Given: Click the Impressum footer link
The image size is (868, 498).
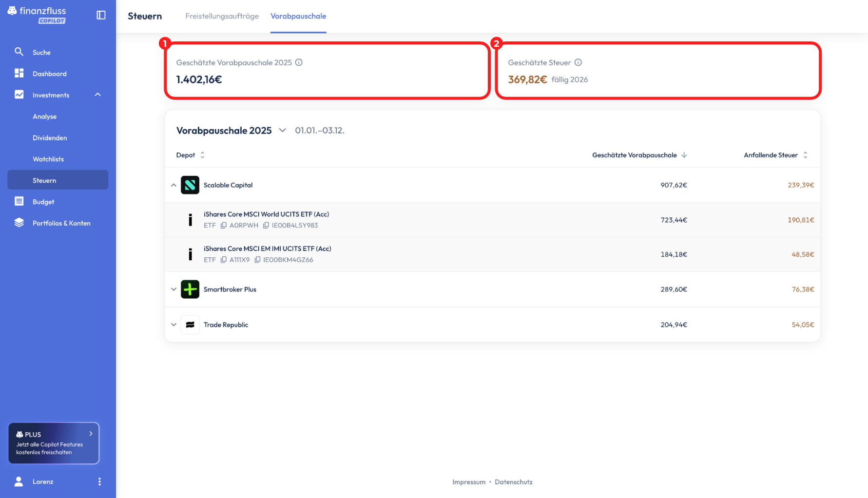Looking at the screenshot, I should (x=468, y=482).
